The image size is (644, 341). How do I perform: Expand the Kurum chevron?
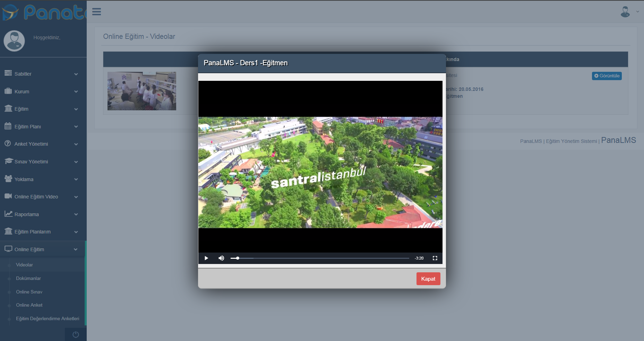[x=76, y=92]
